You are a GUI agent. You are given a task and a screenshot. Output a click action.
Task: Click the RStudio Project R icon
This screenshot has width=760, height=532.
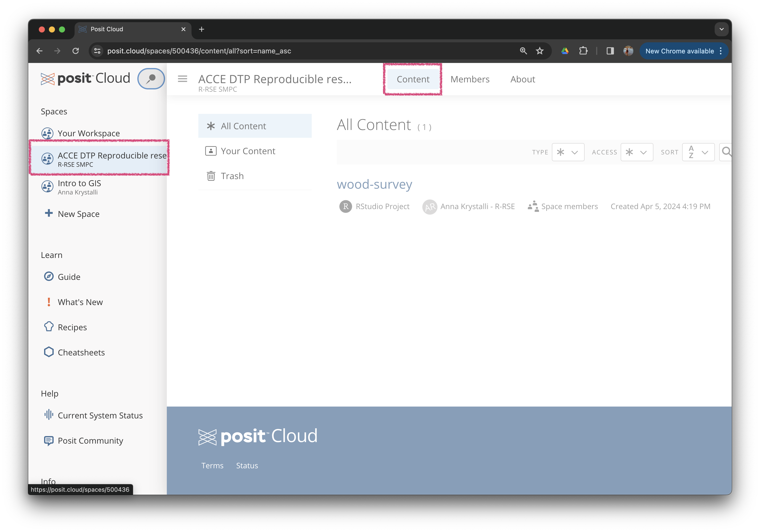[345, 207]
